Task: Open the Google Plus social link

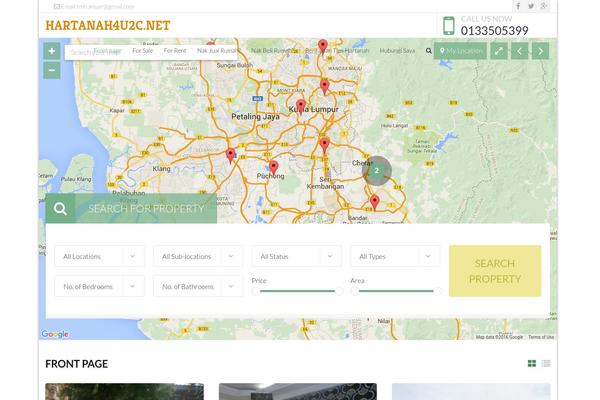Action: [x=544, y=6]
